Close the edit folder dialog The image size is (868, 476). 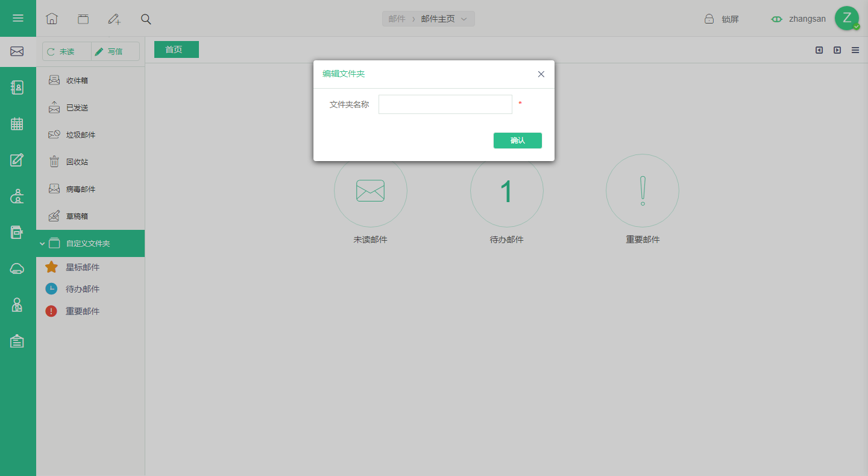541,74
